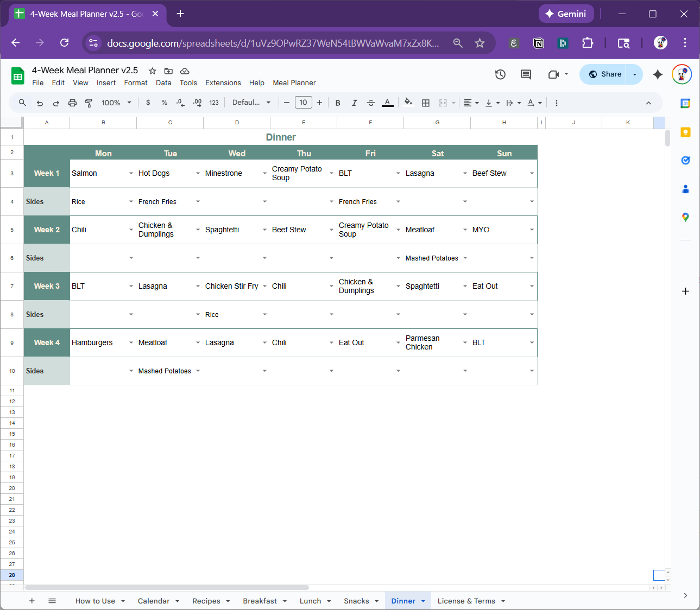Image resolution: width=700 pixels, height=610 pixels.
Task: Toggle bold formatting
Action: [338, 103]
